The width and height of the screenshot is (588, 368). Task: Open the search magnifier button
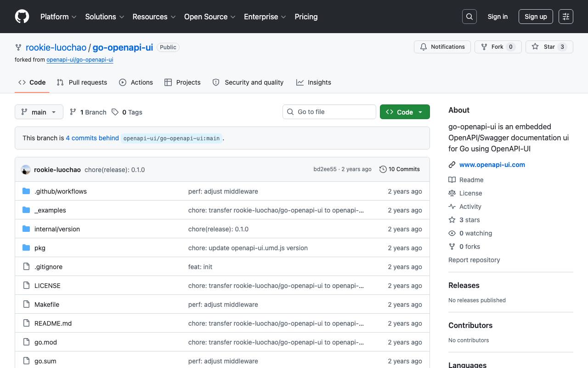[469, 17]
